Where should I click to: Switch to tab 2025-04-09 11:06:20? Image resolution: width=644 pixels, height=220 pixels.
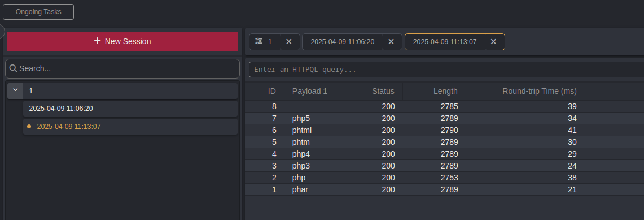[343, 41]
